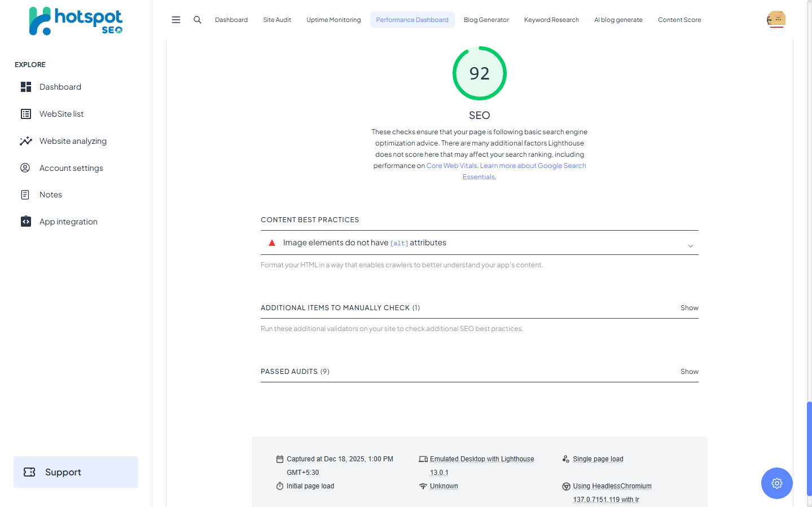Viewport: 812px width, 507px height.
Task: Click the Support button
Action: (76, 472)
